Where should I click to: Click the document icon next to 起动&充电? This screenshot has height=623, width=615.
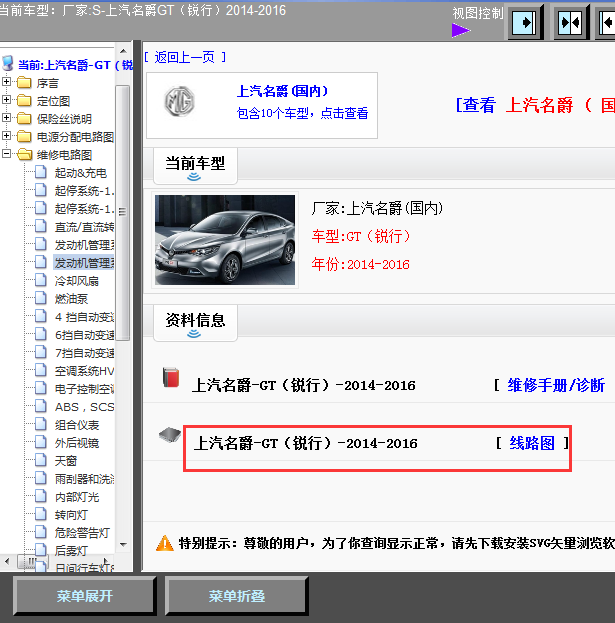click(40, 172)
